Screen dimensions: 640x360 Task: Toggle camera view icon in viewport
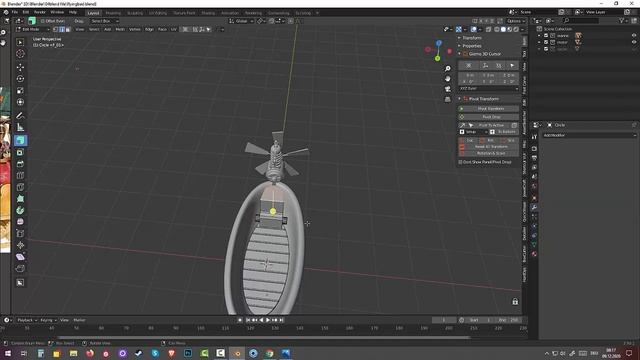pyautogui.click(x=448, y=89)
